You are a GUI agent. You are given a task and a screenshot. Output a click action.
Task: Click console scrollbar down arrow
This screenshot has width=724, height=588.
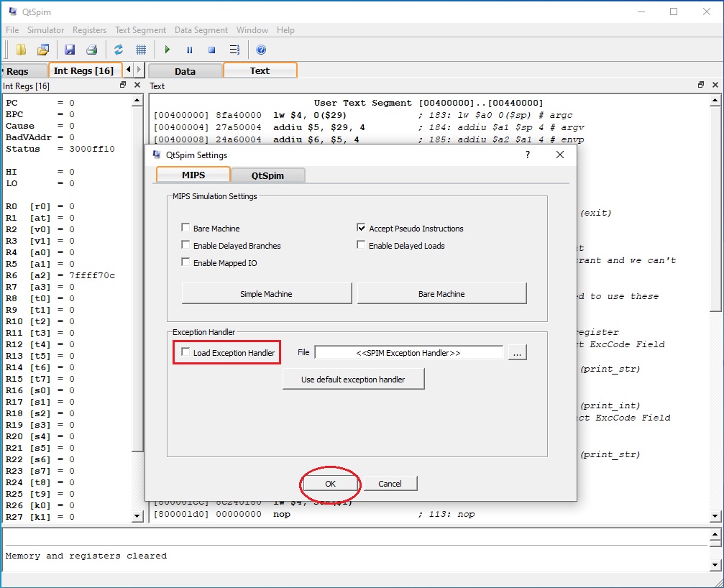coord(715,564)
